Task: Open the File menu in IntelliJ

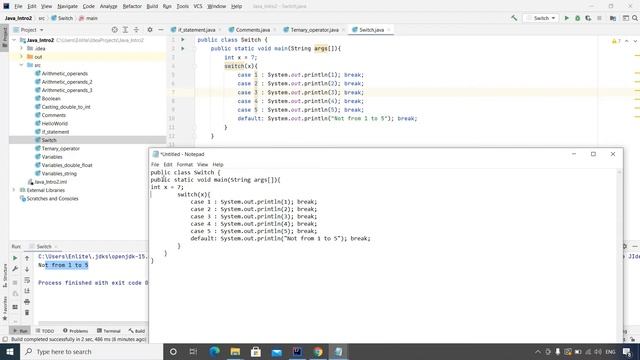Action: click(x=18, y=7)
